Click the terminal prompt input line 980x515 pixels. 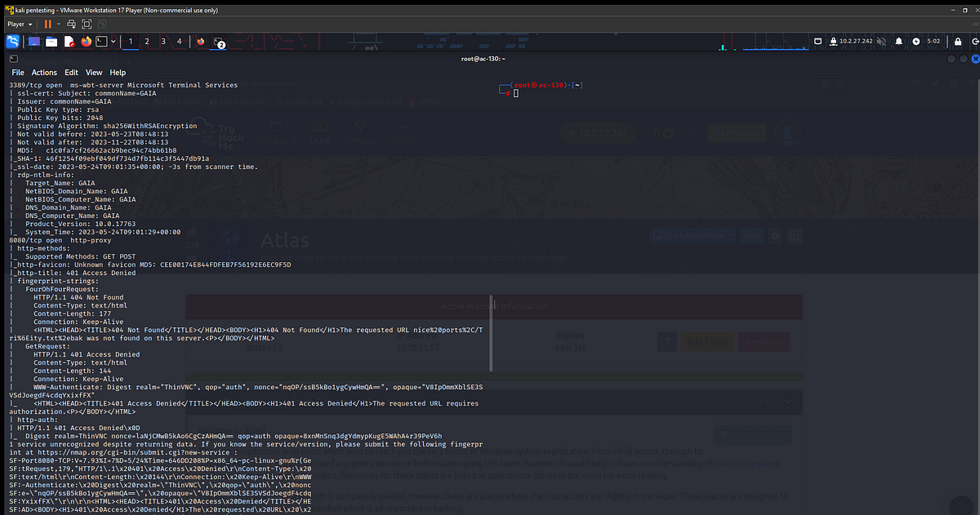pyautogui.click(x=517, y=94)
